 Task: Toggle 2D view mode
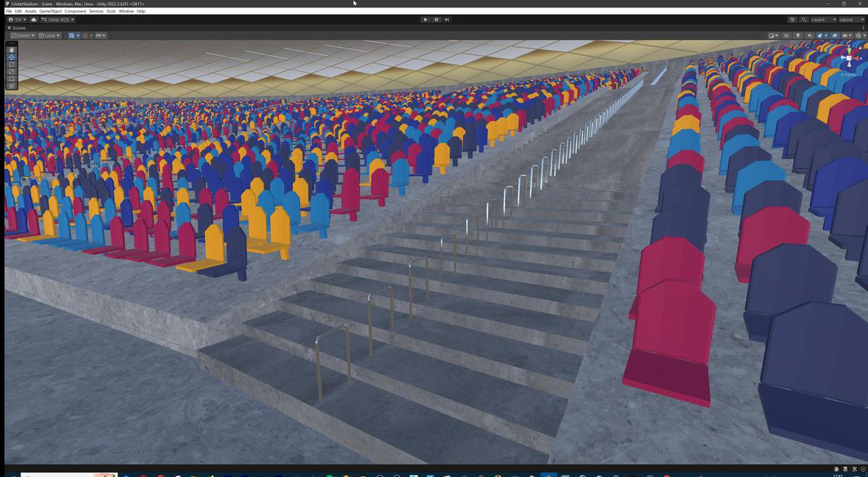tap(786, 35)
